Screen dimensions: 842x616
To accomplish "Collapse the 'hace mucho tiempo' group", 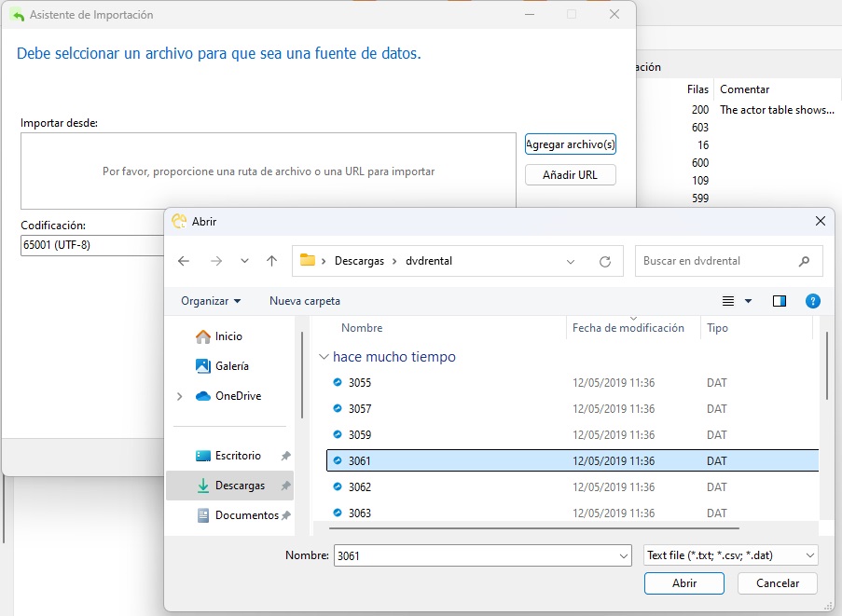I will (324, 357).
